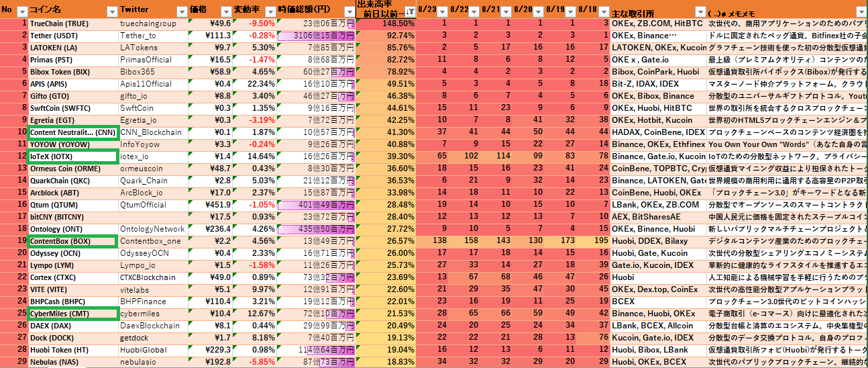Viewport: 868px width, 368px height.
Task: Select the green-outlined ContentBox (BOX) cell
Action: click(x=72, y=241)
